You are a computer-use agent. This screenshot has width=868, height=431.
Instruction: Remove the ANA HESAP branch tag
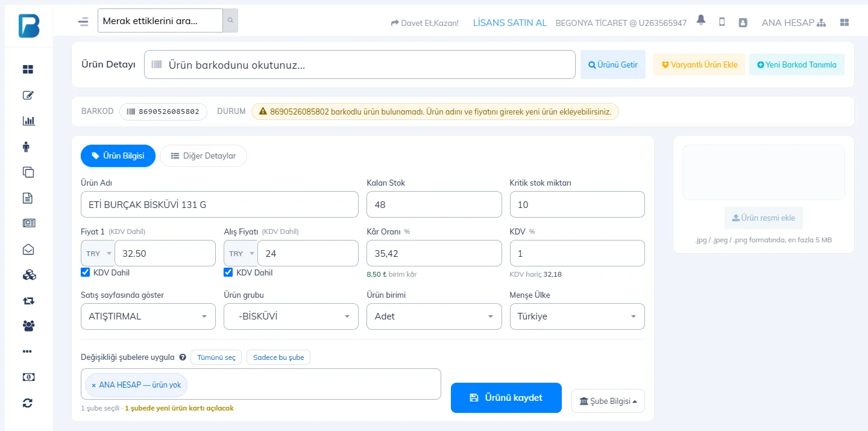point(93,385)
